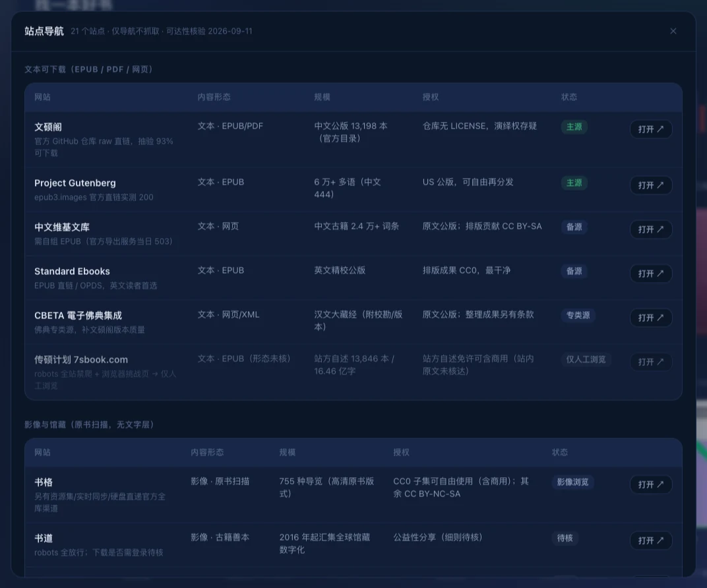Click 中文公版 13,198 本 scale cell
The image size is (707, 588).
click(351, 132)
